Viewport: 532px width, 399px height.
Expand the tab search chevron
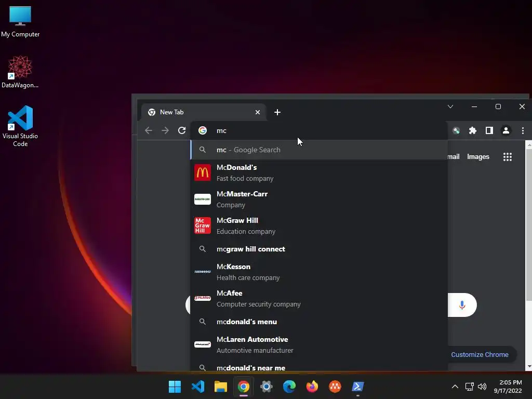coord(450,107)
